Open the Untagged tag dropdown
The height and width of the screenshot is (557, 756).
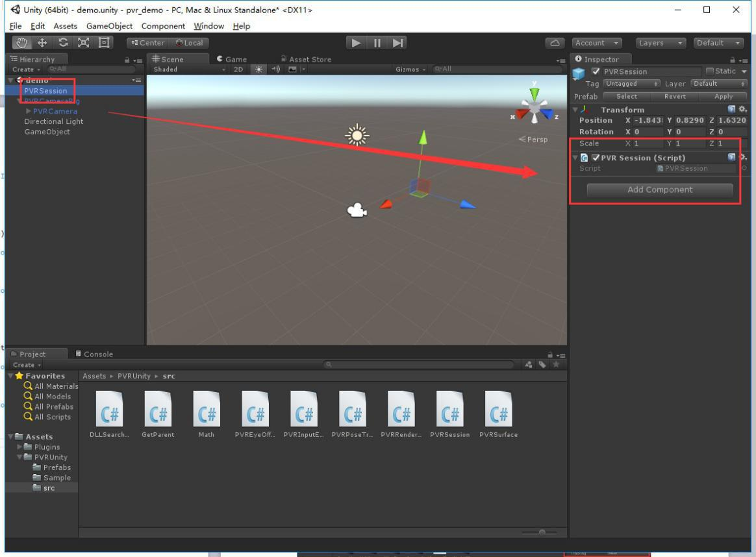click(x=631, y=84)
